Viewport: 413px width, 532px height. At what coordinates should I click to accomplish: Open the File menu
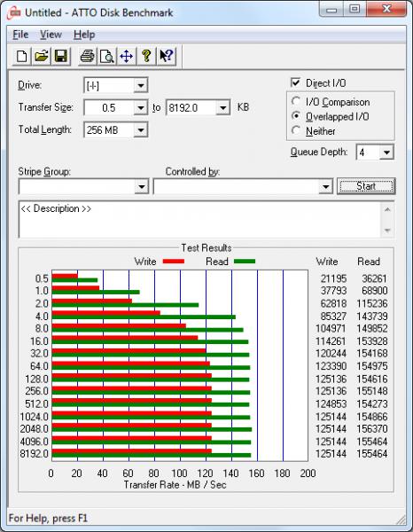[x=20, y=35]
